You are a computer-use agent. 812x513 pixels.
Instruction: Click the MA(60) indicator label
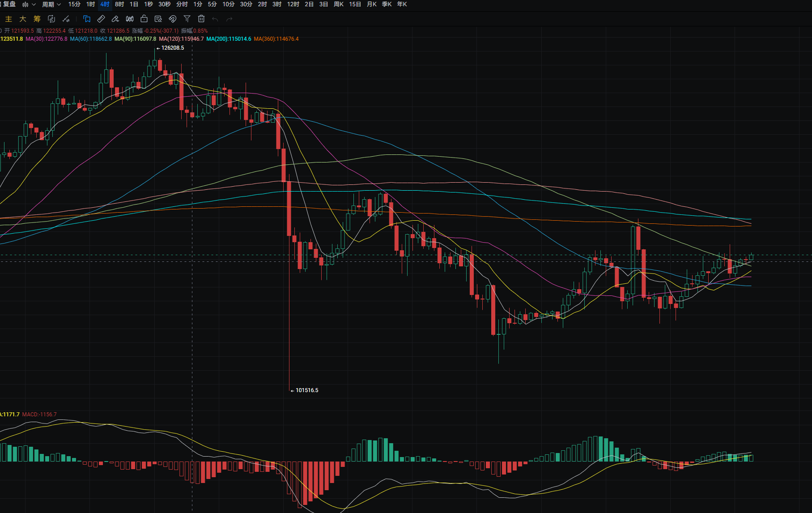coord(91,39)
